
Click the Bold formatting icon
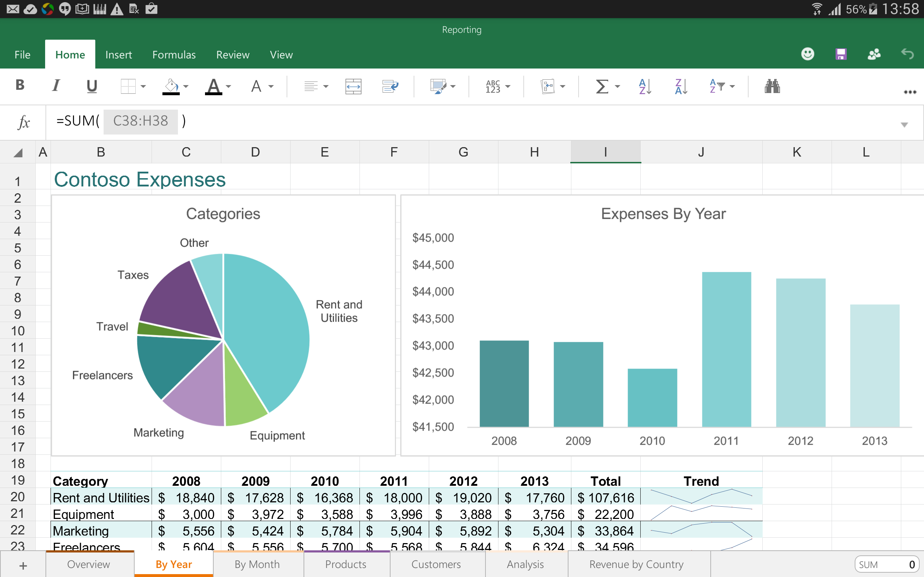tap(20, 86)
